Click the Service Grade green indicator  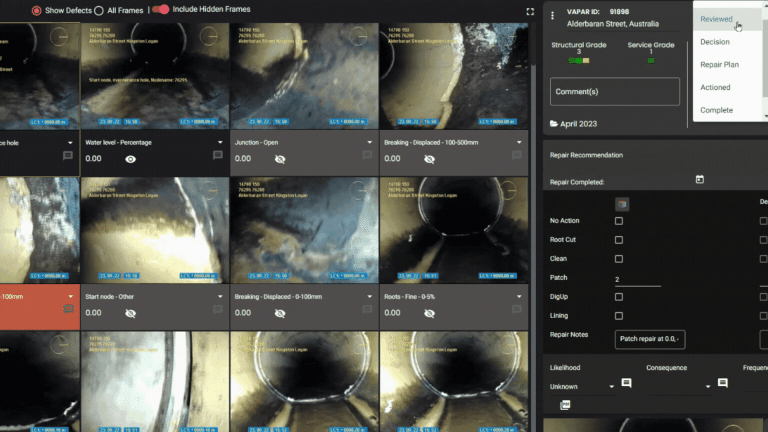click(x=651, y=61)
